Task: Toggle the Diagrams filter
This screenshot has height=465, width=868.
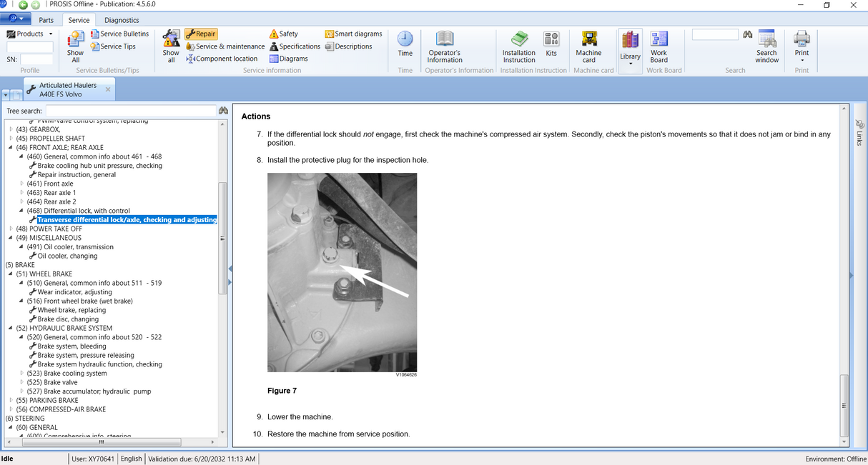Action: [288, 59]
